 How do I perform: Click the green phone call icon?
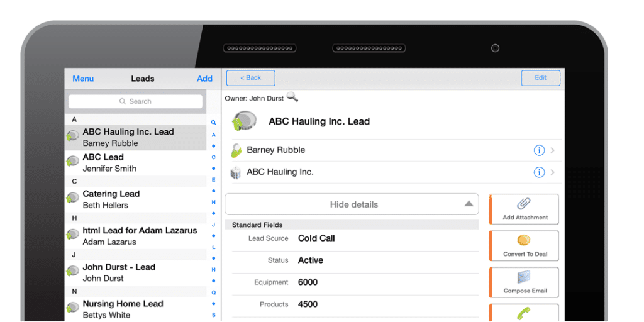click(x=525, y=313)
